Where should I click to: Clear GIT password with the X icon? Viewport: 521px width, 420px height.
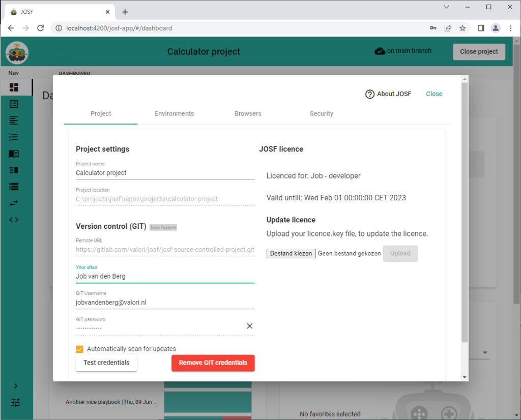pos(249,326)
